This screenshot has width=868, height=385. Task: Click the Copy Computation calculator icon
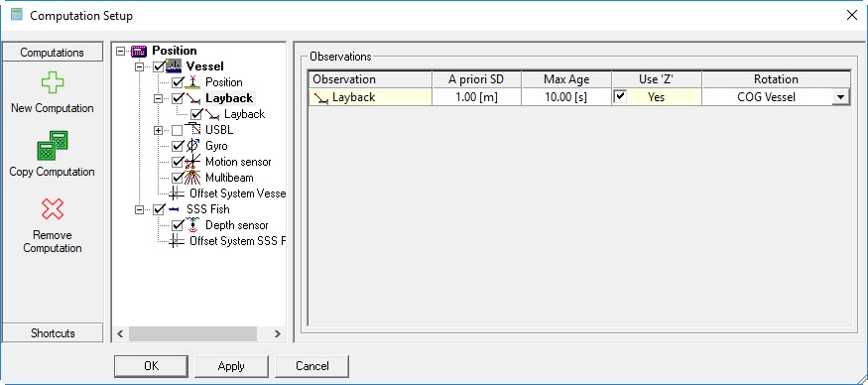click(x=53, y=146)
